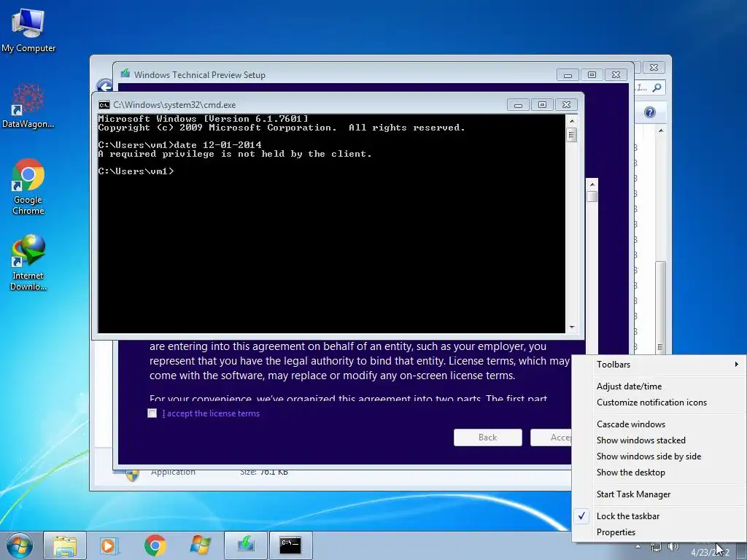The width and height of the screenshot is (747, 560).
Task: Maximize the cmd.exe window
Action: click(542, 105)
